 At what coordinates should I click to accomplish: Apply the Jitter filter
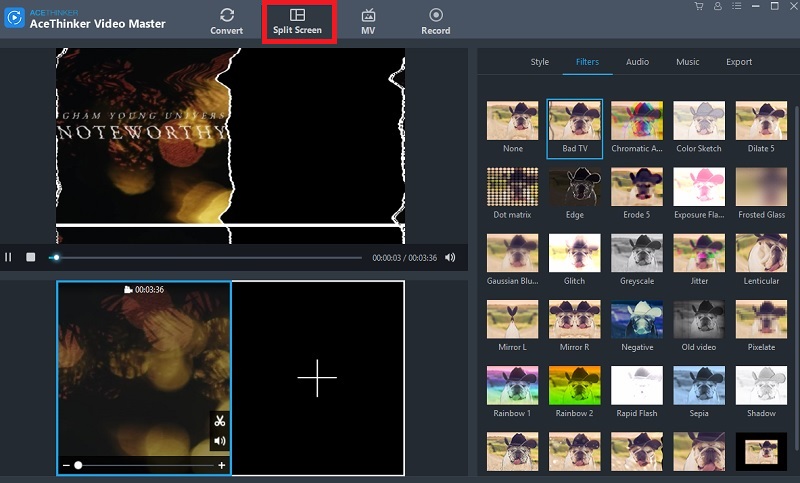click(699, 260)
